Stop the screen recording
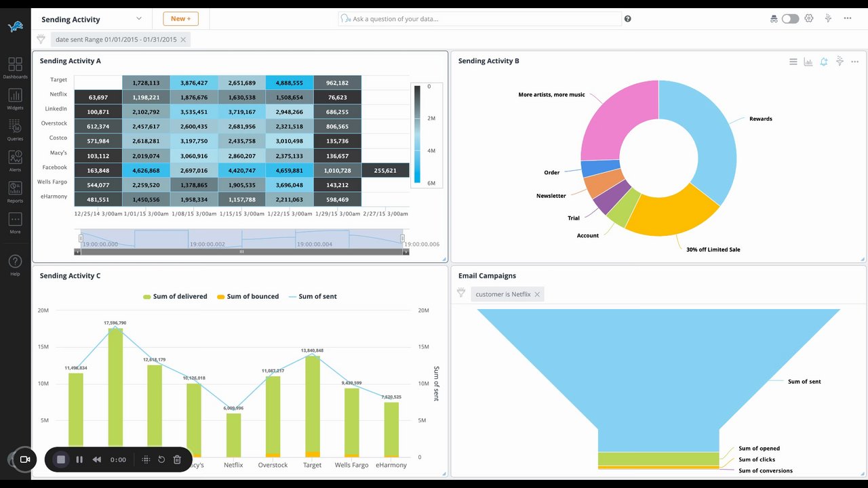The image size is (868, 488). click(60, 460)
